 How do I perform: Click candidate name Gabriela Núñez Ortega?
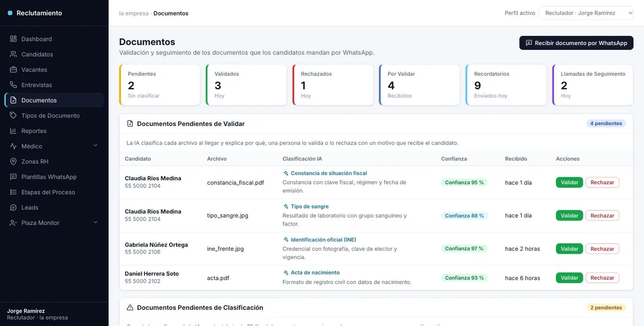[156, 244]
